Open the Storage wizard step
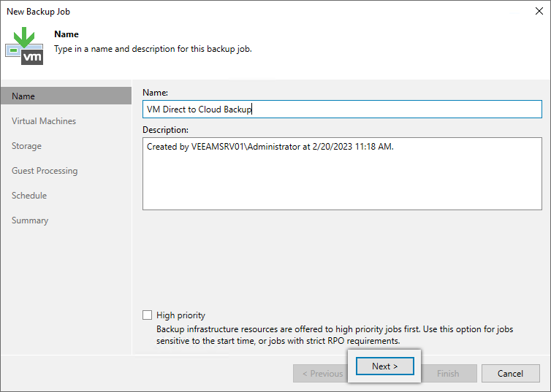The height and width of the screenshot is (392, 551). [26, 146]
